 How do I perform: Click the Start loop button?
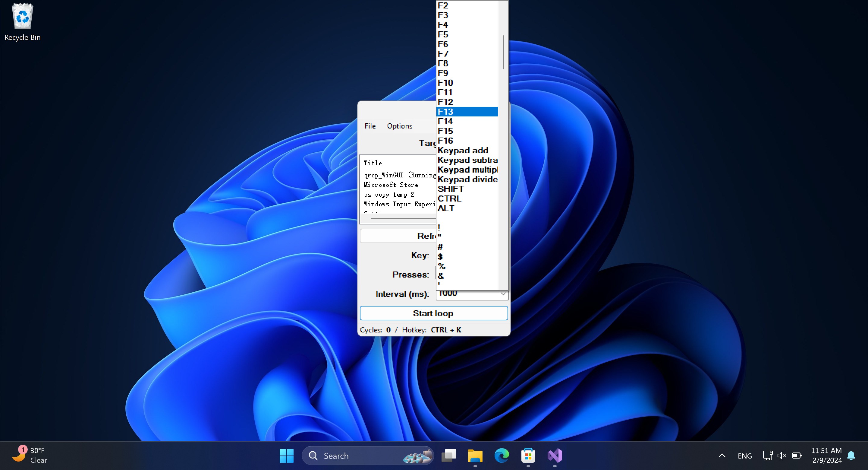434,313
